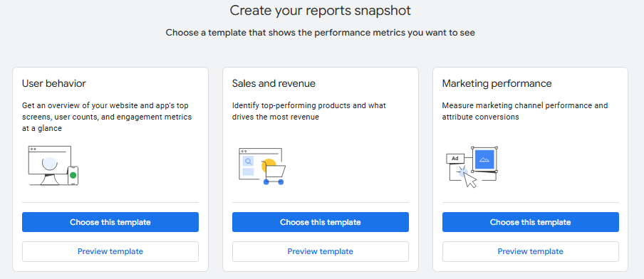Click the 'Sales and revenue' card title
The image size is (644, 279).
point(274,84)
